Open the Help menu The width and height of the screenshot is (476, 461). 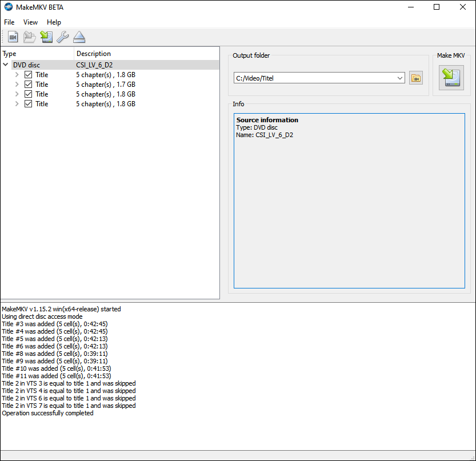[54, 22]
